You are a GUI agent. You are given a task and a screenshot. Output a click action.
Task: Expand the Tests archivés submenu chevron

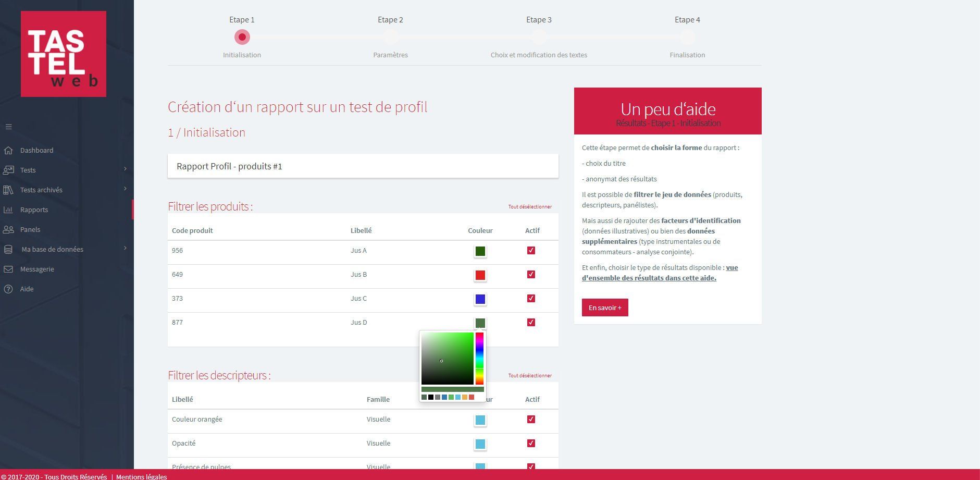coord(126,189)
